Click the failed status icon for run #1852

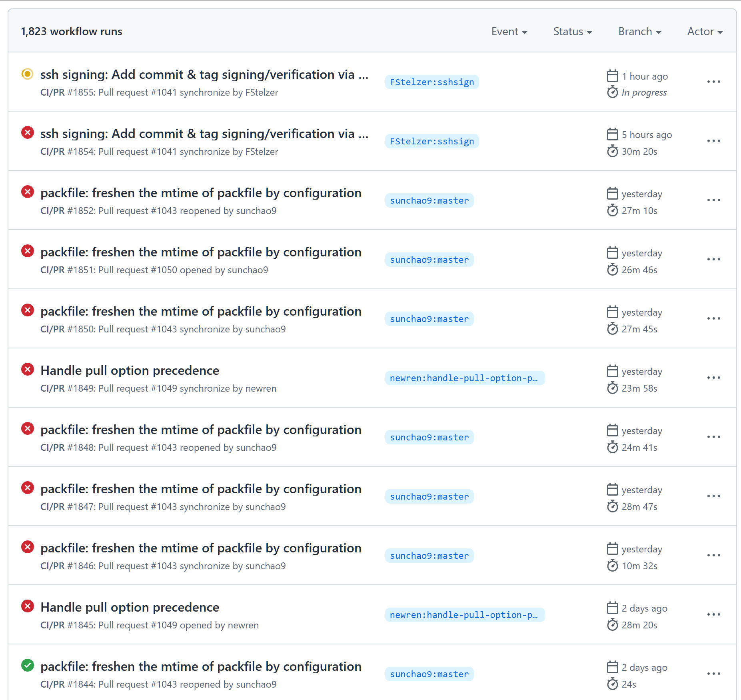pos(27,192)
